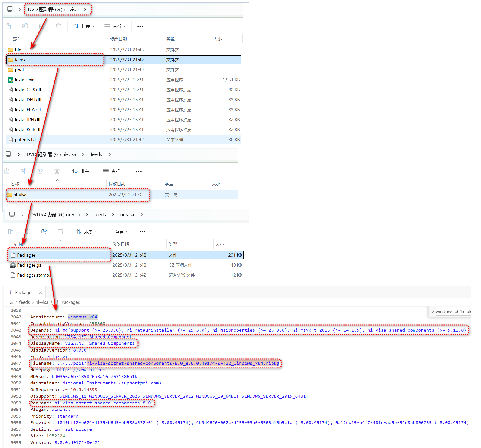
Task: Click the rename icon in the feeds folder window toolbar
Action: click(x=23, y=171)
